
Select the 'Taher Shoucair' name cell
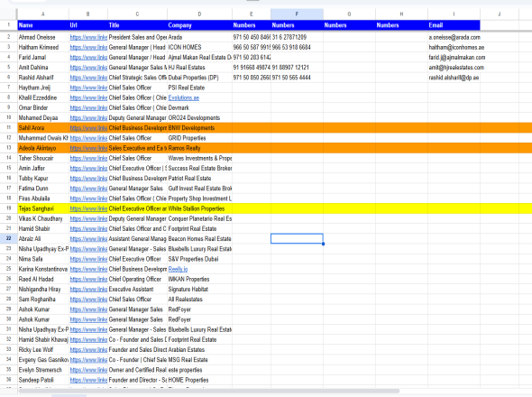tap(43, 158)
